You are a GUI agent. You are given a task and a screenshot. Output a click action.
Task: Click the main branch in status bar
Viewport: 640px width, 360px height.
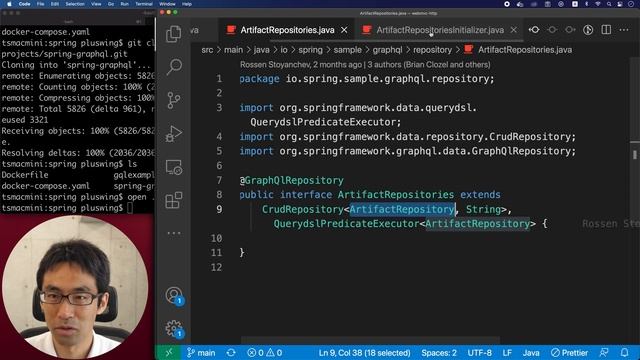coord(201,353)
